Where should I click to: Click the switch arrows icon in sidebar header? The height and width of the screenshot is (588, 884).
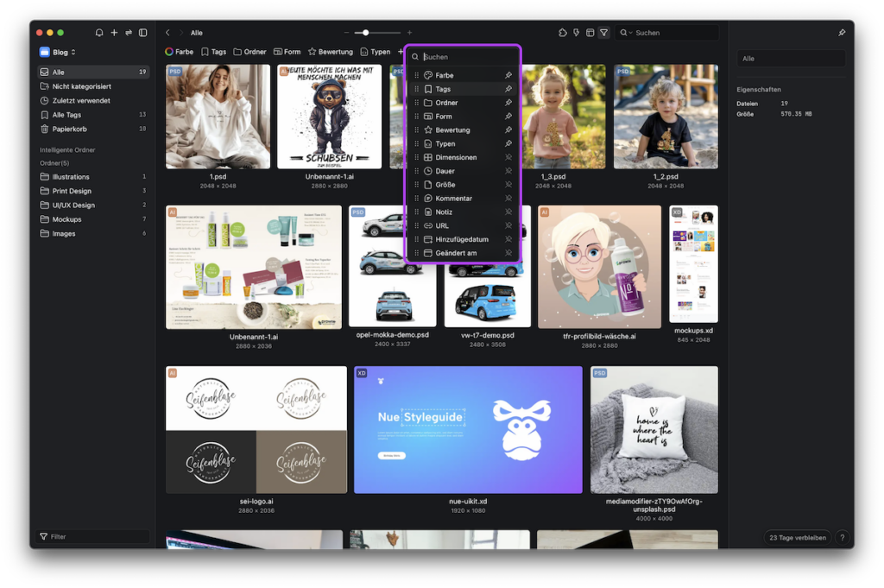[x=129, y=33]
